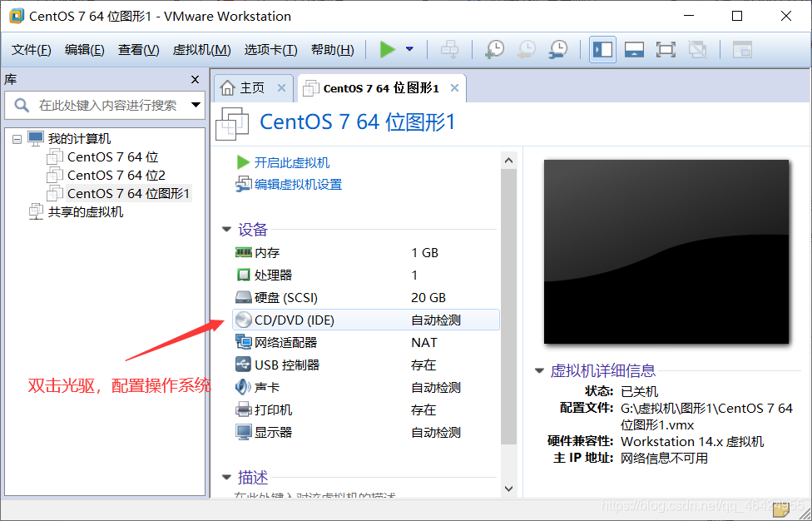Open the 选项卡(T) menu

pos(270,50)
